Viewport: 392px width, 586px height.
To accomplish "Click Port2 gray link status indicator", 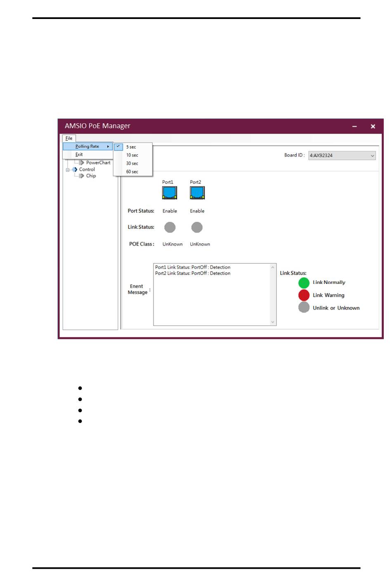I will tap(197, 227).
